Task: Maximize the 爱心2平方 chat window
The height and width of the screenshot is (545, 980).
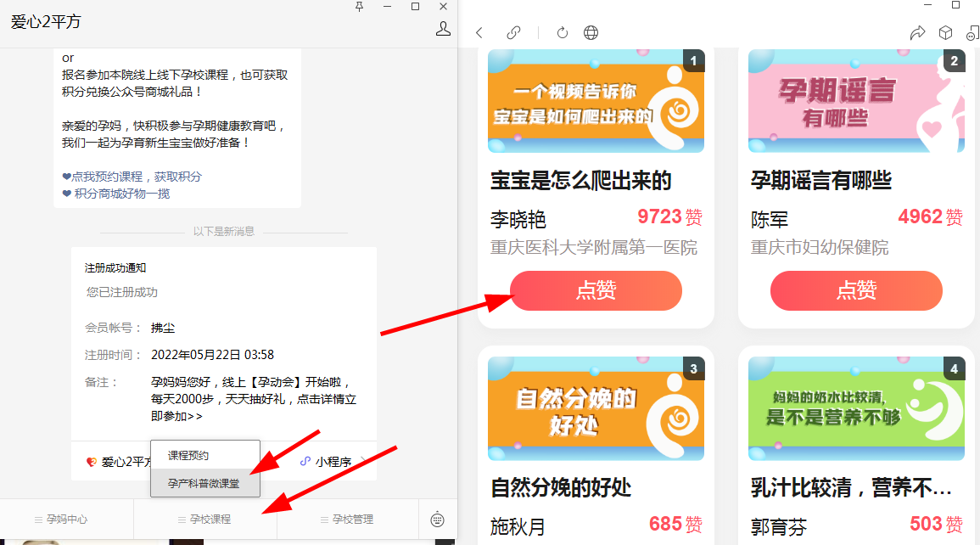Action: pos(415,6)
